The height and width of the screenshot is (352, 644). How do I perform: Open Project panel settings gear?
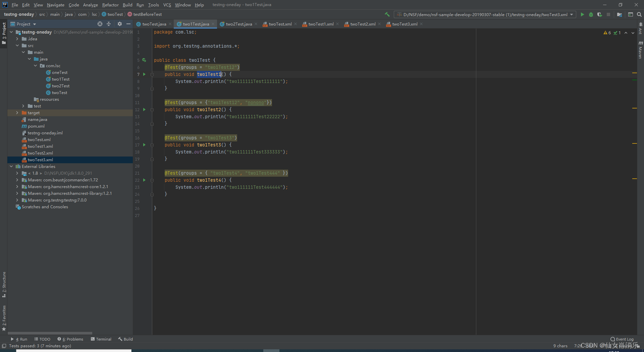tap(120, 24)
